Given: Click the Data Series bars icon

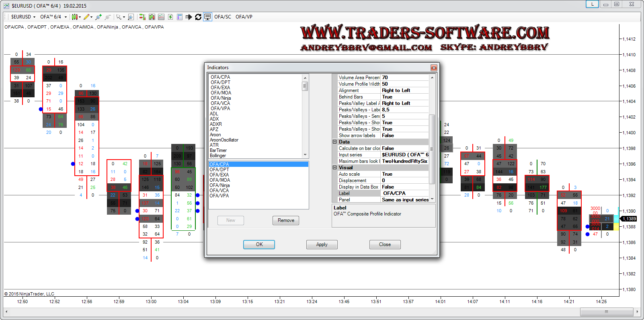Looking at the screenshot, I should [152, 17].
